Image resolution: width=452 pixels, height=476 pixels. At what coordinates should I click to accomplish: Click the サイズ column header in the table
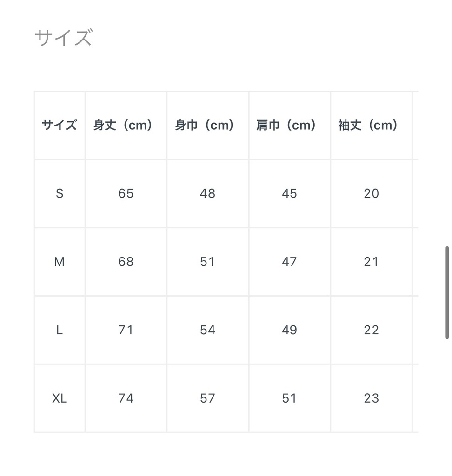(x=60, y=126)
